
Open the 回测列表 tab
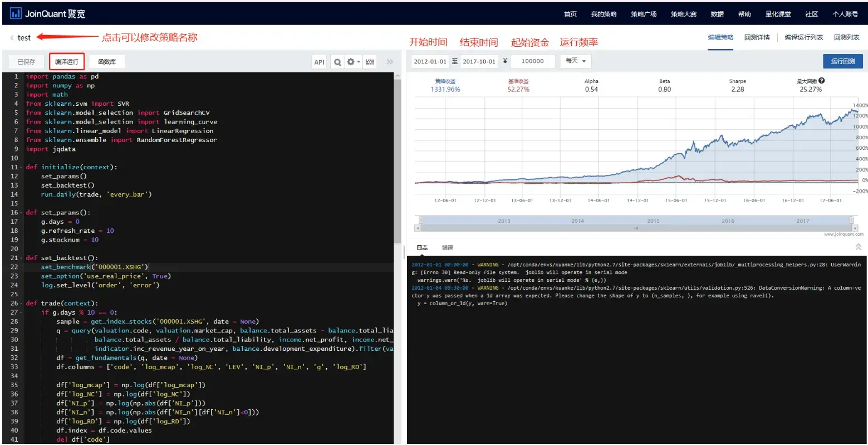(x=846, y=37)
